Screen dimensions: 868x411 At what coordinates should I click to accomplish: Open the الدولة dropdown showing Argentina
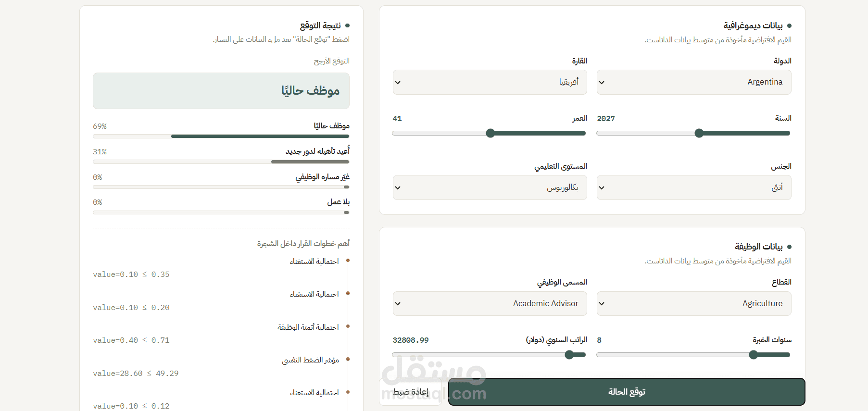[x=694, y=82]
